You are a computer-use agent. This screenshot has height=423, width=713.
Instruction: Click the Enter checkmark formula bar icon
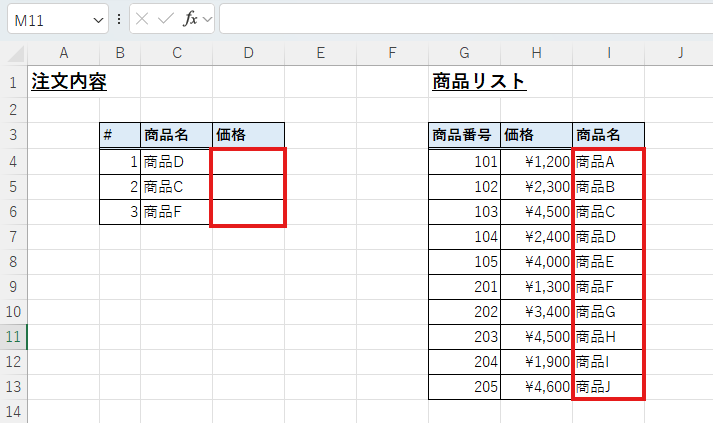click(x=166, y=20)
